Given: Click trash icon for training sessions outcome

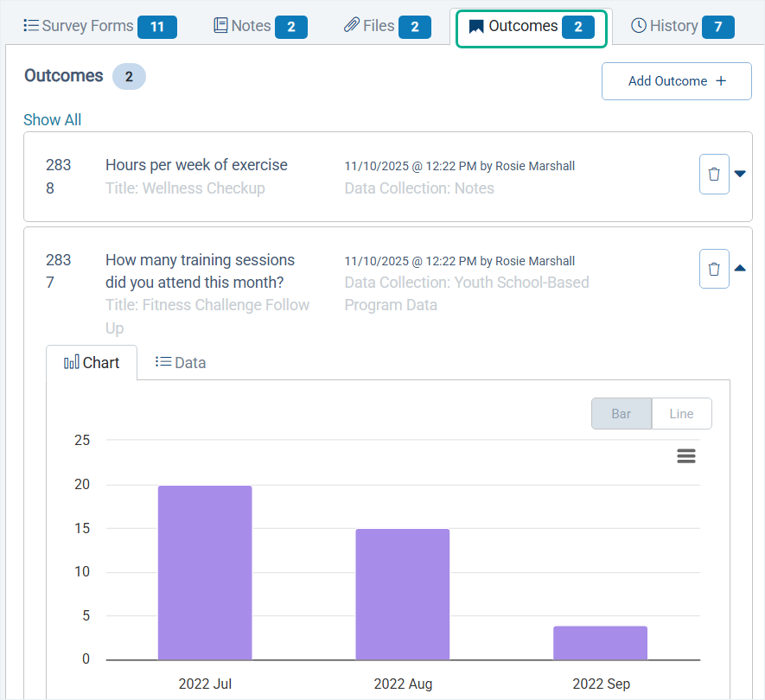Looking at the screenshot, I should point(713,269).
